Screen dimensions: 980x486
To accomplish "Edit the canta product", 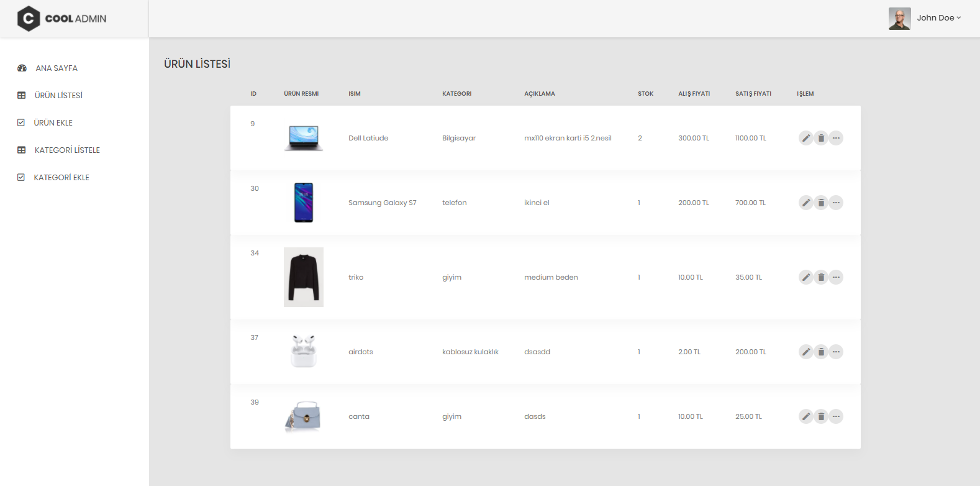I will point(806,416).
